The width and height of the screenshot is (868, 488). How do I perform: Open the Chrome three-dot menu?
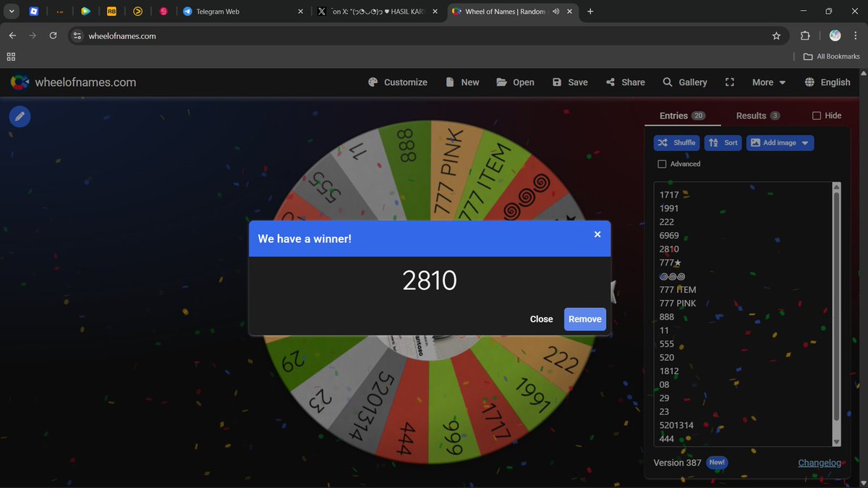pyautogui.click(x=856, y=35)
